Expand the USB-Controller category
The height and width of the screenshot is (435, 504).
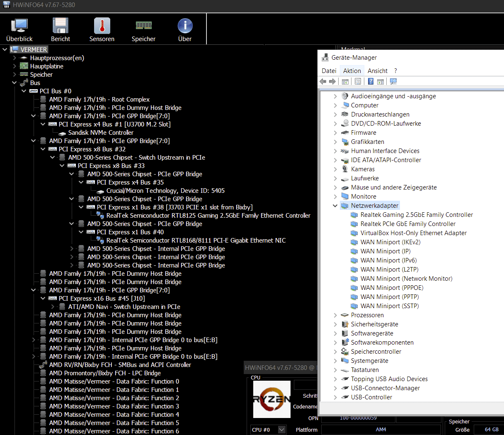pyautogui.click(x=335, y=397)
